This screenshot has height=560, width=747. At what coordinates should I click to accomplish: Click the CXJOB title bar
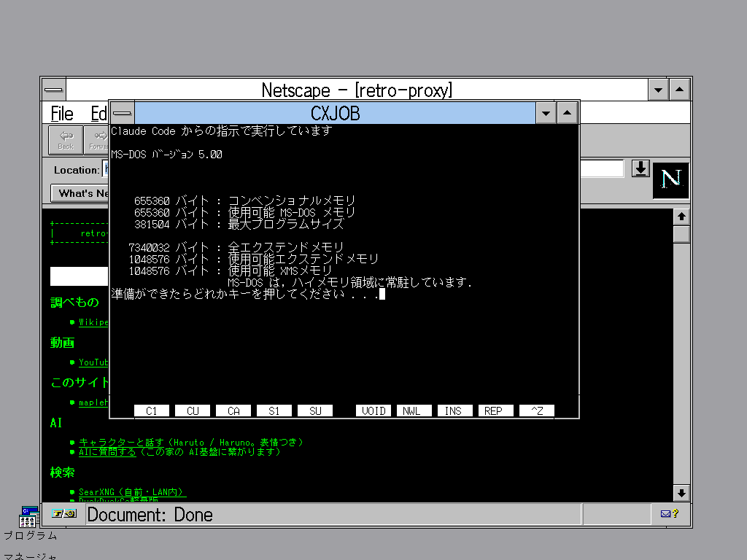click(x=336, y=113)
